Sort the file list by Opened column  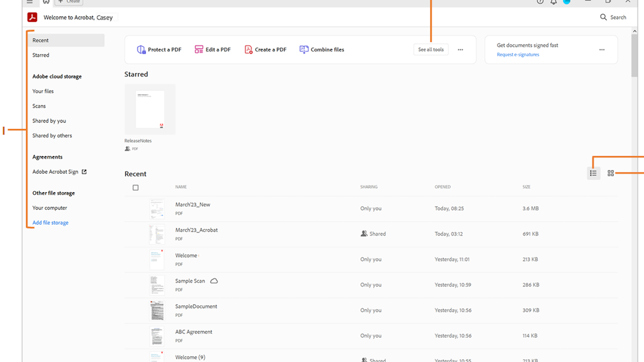tap(443, 187)
